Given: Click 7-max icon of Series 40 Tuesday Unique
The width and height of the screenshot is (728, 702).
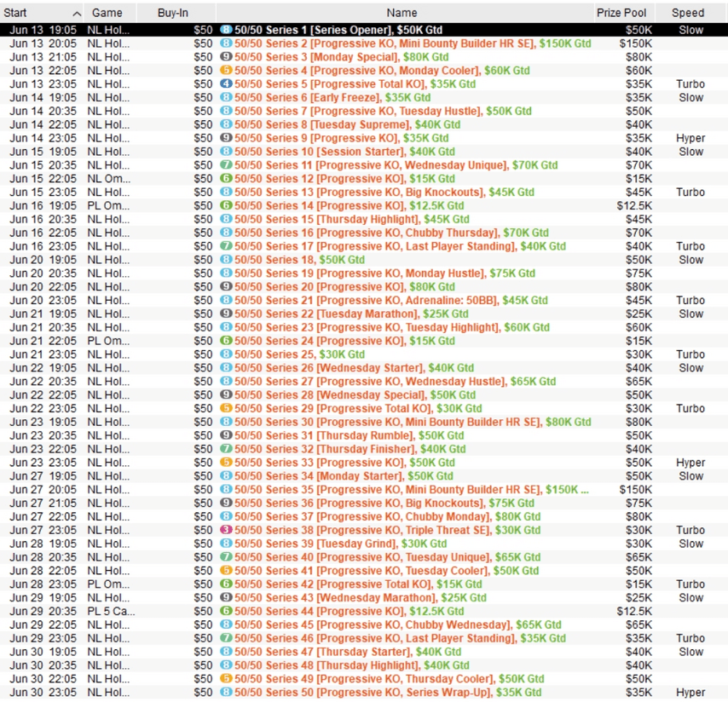Looking at the screenshot, I should pos(226,557).
